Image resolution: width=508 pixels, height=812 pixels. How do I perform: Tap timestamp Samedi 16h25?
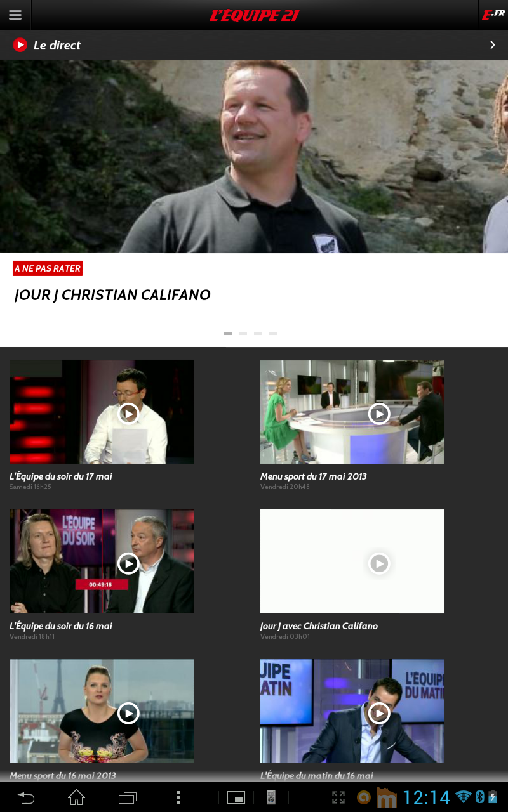tap(30, 487)
